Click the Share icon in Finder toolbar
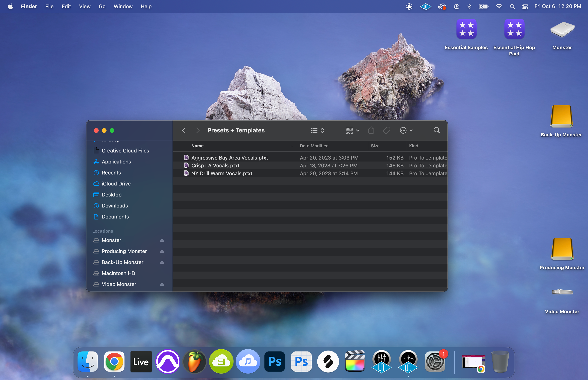Viewport: 588px width, 380px height. [371, 130]
